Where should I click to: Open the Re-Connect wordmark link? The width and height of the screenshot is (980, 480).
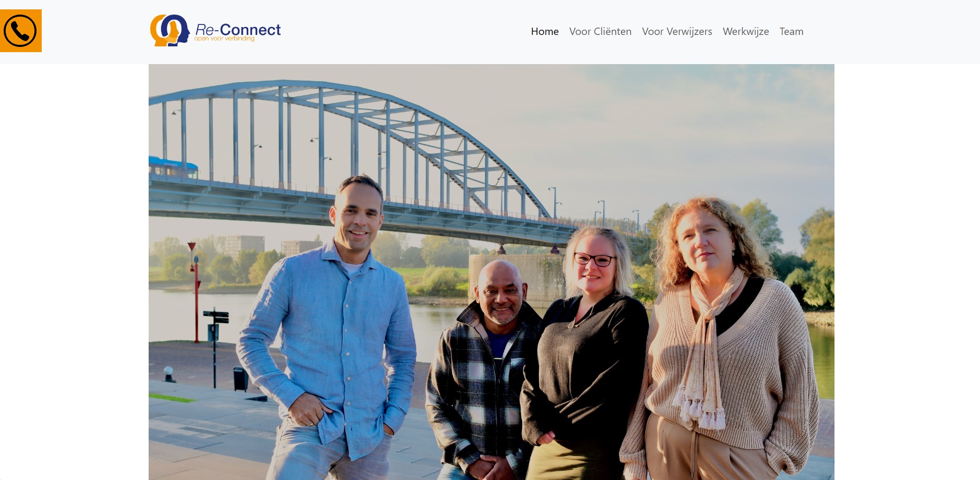coord(238,29)
